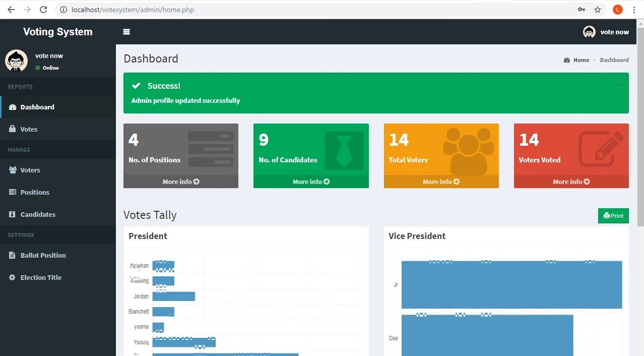Click the number 9 on Candidates card
This screenshot has height=356, width=644.
click(264, 140)
